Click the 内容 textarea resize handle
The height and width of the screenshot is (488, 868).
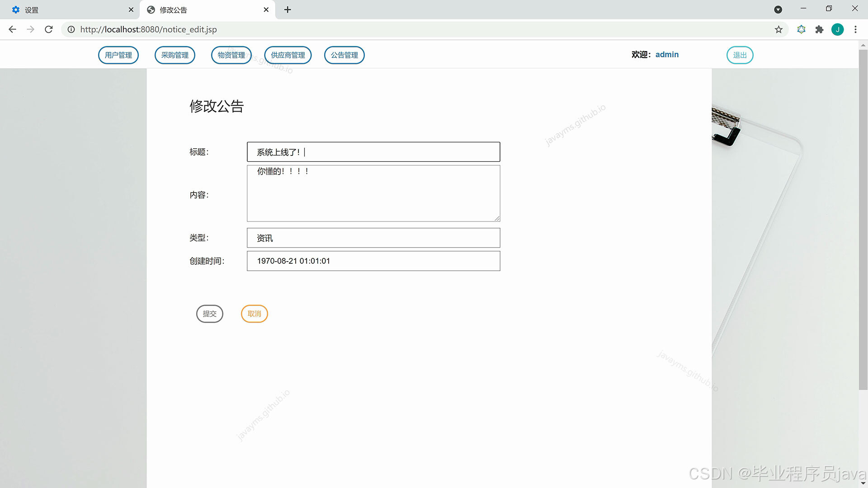497,218
